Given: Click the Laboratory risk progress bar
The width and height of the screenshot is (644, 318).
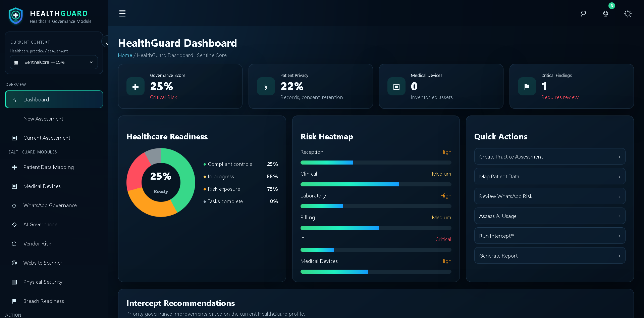Looking at the screenshot, I should coord(376,206).
